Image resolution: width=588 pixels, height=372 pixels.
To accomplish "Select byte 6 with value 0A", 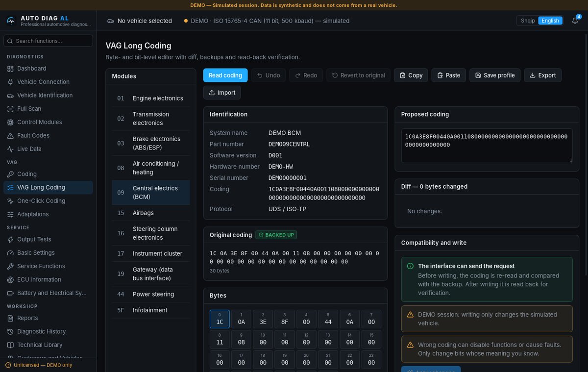I will click(349, 319).
